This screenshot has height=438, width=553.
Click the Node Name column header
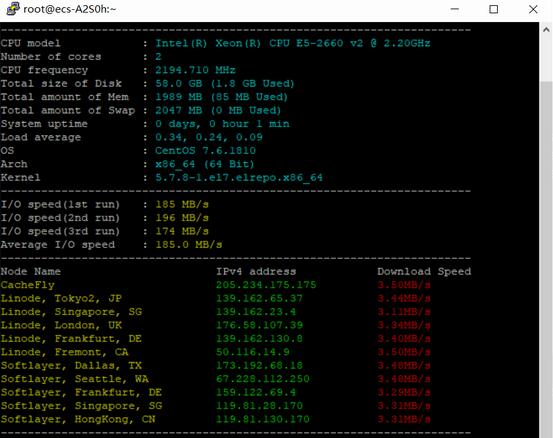(x=31, y=272)
